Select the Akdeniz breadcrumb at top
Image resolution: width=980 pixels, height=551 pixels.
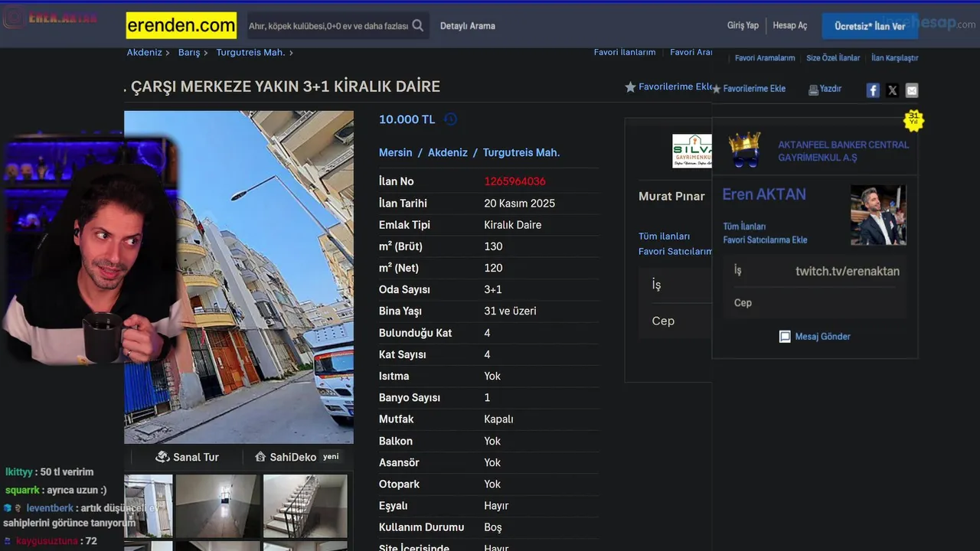[x=144, y=53]
